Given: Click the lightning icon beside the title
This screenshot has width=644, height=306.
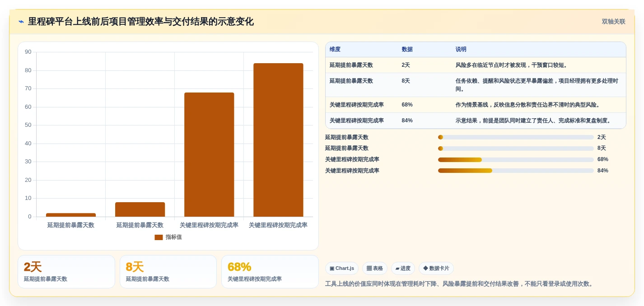Looking at the screenshot, I should [x=21, y=22].
